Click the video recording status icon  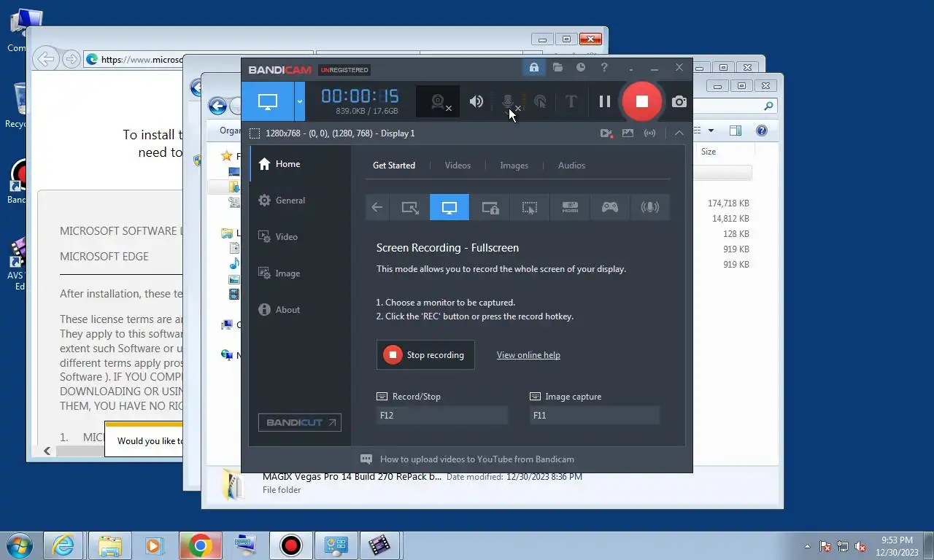[606, 133]
